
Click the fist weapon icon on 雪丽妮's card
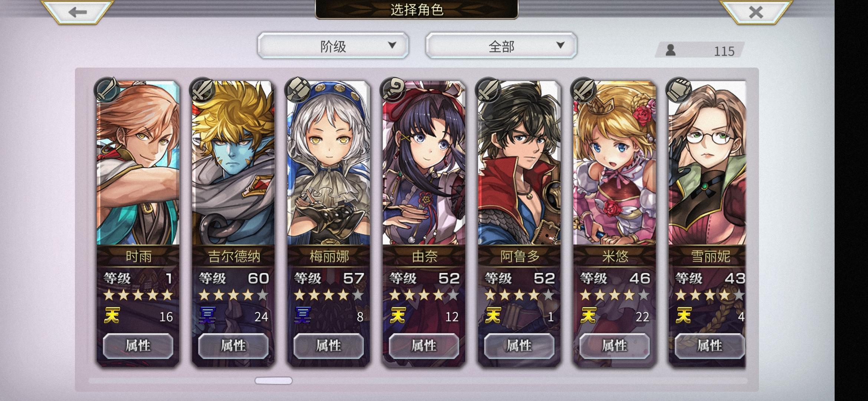point(678,89)
